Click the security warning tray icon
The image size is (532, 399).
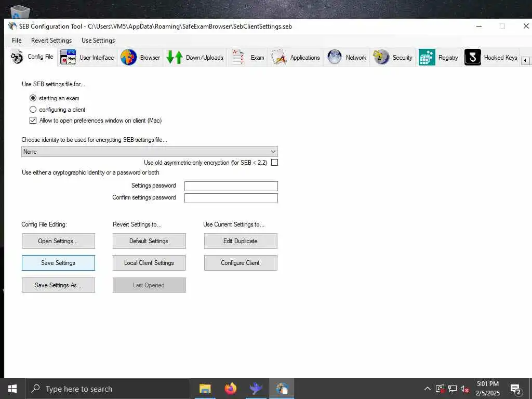coord(440,389)
